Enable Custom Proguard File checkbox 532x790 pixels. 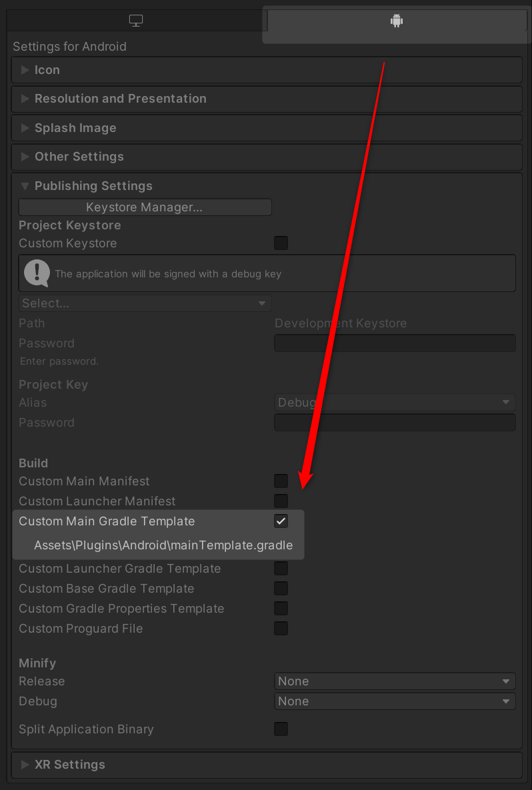click(x=281, y=628)
